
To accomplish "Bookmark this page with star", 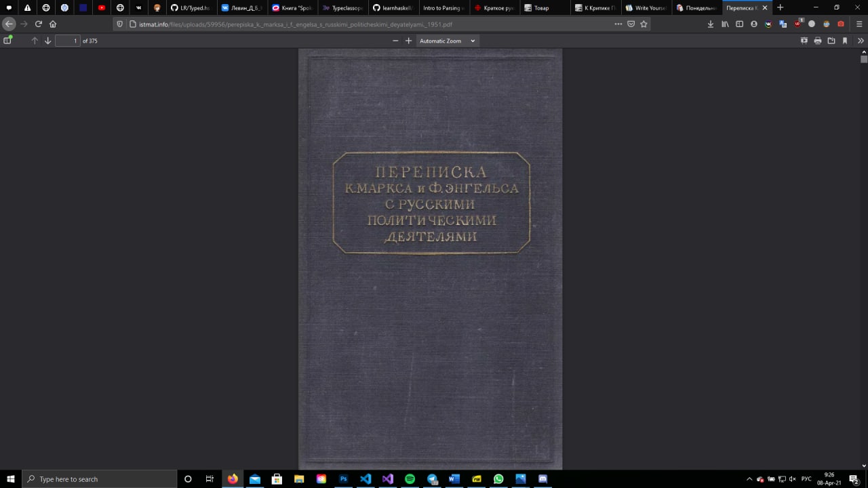I will (x=644, y=24).
